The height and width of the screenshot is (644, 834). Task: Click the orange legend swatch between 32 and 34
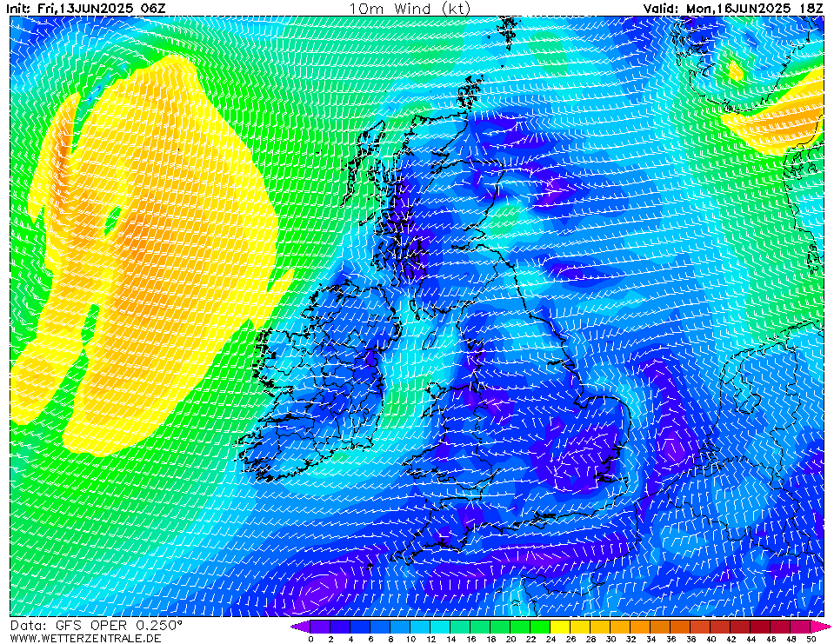pyautogui.click(x=640, y=627)
